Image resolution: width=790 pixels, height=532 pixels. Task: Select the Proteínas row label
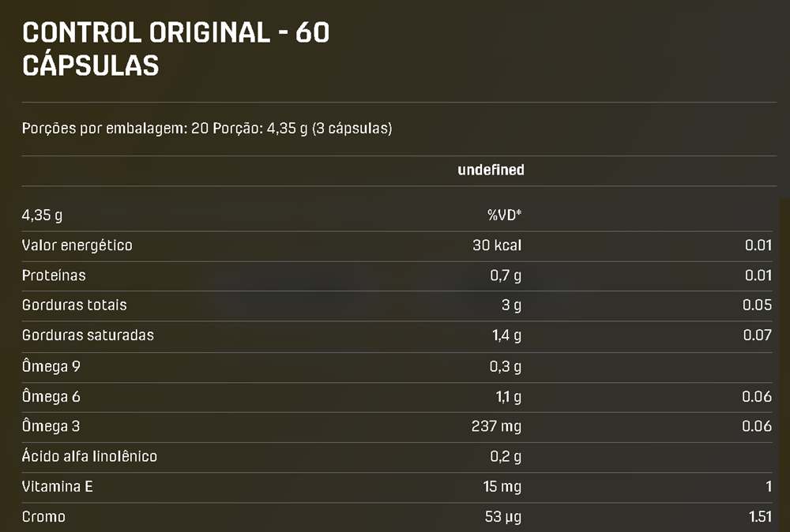coord(54,275)
